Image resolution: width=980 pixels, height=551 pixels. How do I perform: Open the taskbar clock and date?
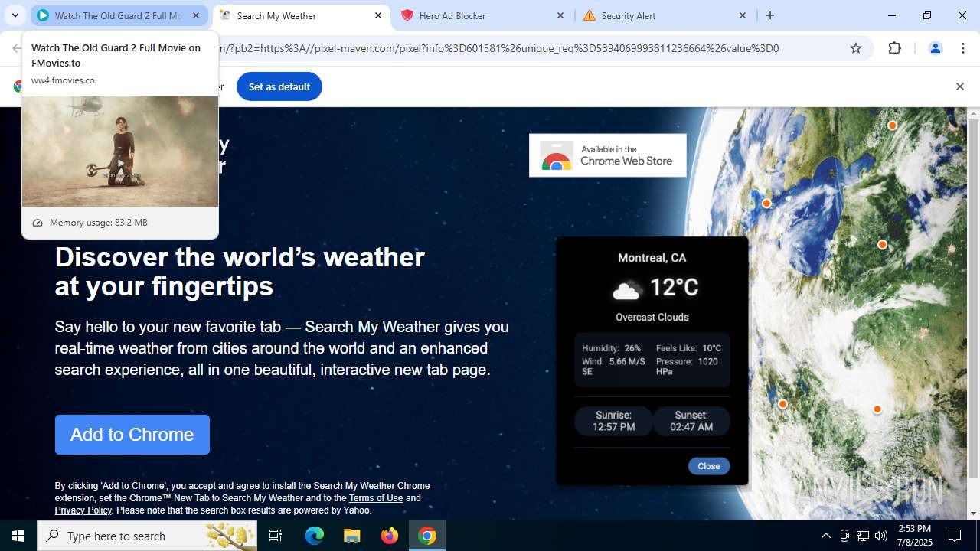tap(915, 536)
